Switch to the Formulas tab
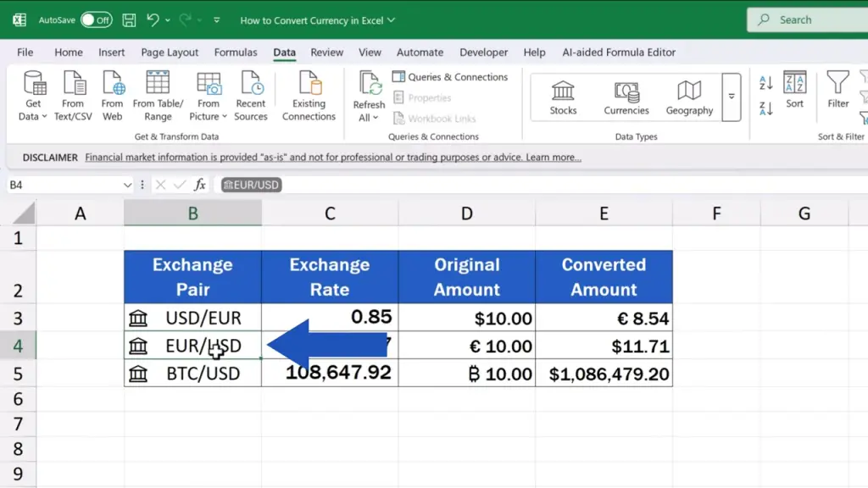The height and width of the screenshot is (488, 868). pyautogui.click(x=236, y=53)
